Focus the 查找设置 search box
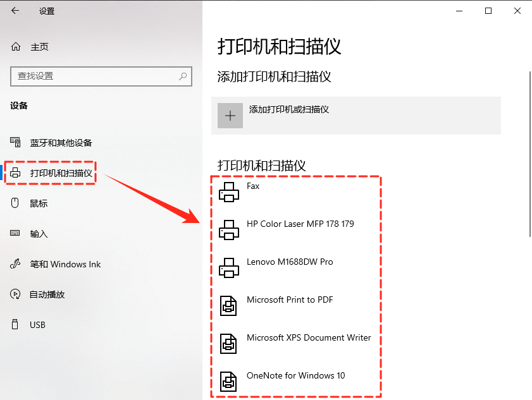This screenshot has width=532, height=400. click(x=101, y=76)
